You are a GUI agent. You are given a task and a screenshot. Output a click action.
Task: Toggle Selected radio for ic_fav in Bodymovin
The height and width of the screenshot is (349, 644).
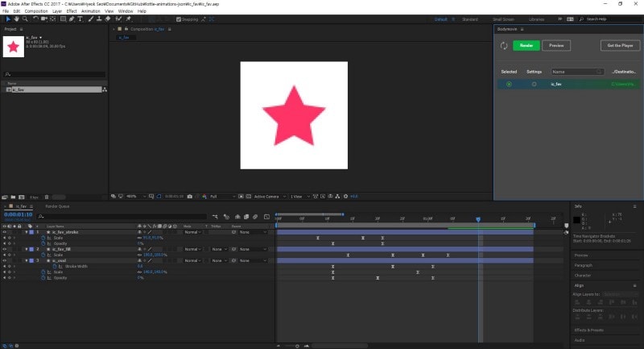[509, 85]
